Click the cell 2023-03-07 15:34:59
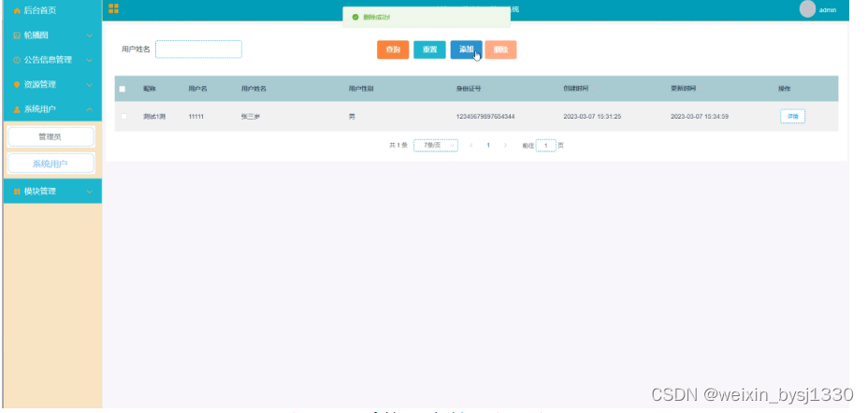This screenshot has width=868, height=413. [x=700, y=117]
